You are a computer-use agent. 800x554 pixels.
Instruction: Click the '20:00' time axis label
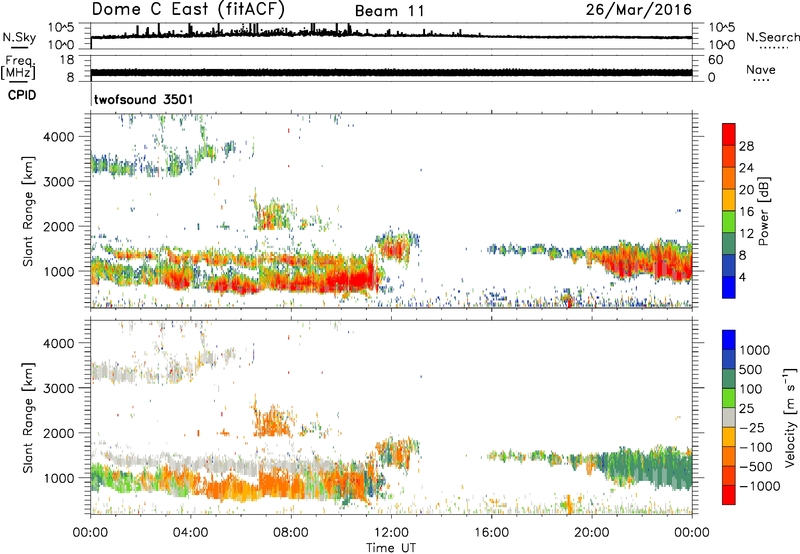click(x=592, y=533)
